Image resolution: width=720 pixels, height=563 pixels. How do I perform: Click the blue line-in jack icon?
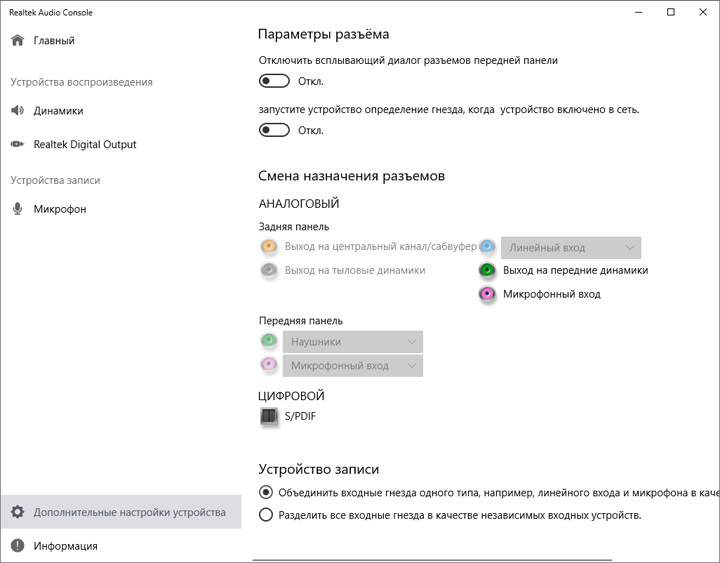pos(487,246)
